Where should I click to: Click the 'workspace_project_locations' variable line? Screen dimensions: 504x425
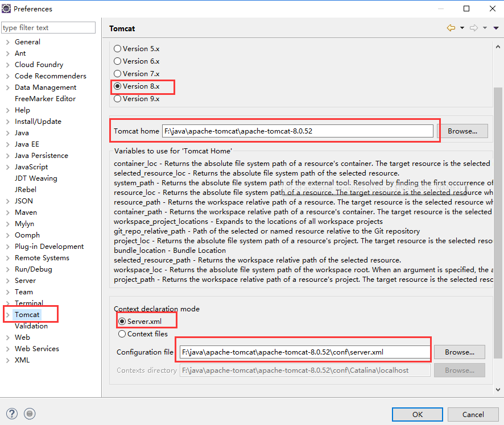(x=248, y=222)
